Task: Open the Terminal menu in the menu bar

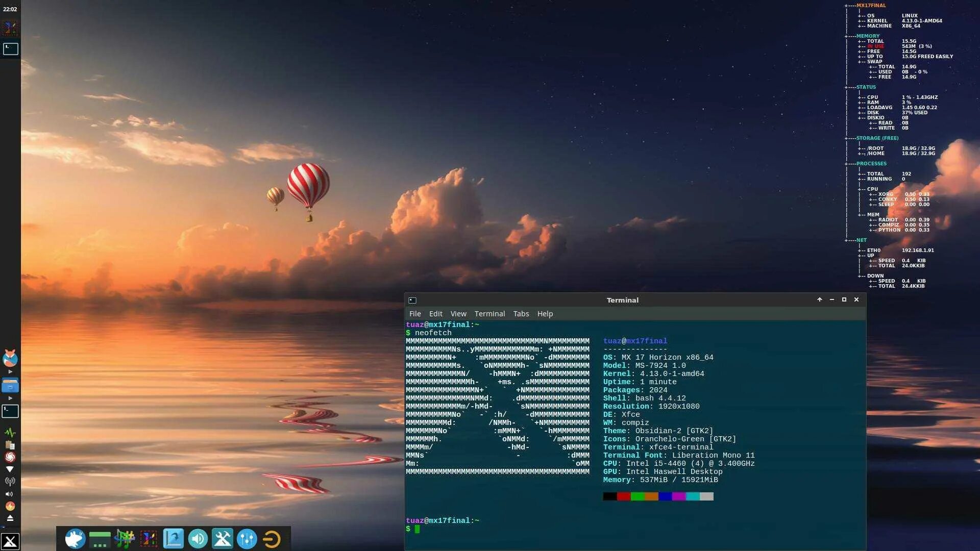Action: click(489, 314)
